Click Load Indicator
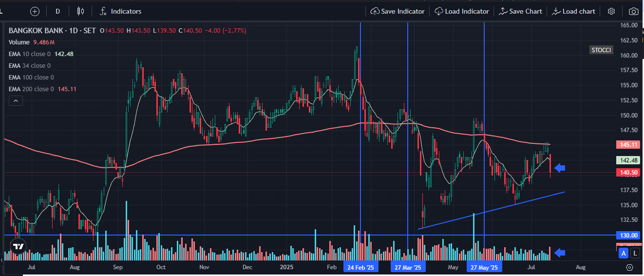644x276 pixels. coord(462,11)
